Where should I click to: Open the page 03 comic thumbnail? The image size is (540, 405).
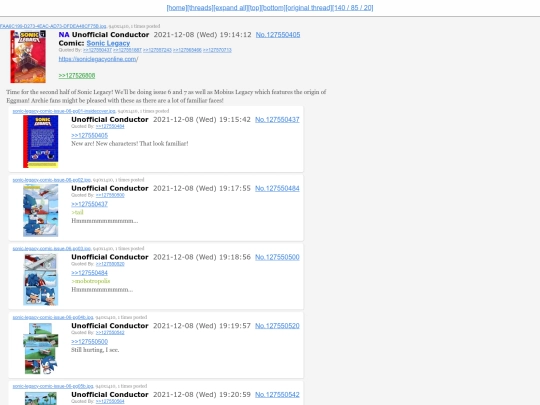[x=41, y=279]
